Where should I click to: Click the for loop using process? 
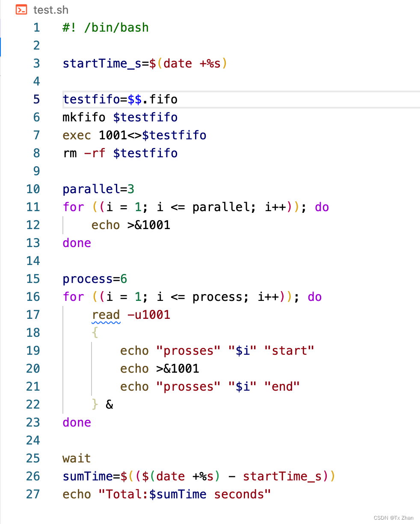(192, 297)
